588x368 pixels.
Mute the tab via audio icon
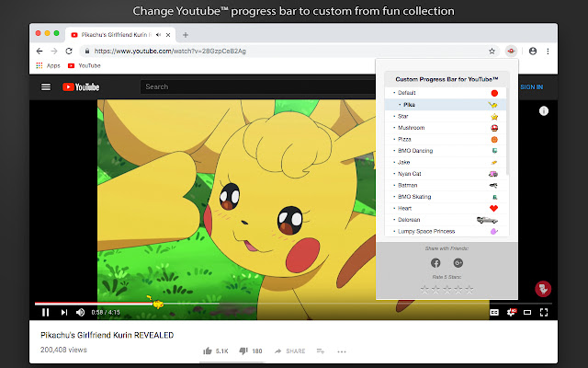click(x=158, y=35)
